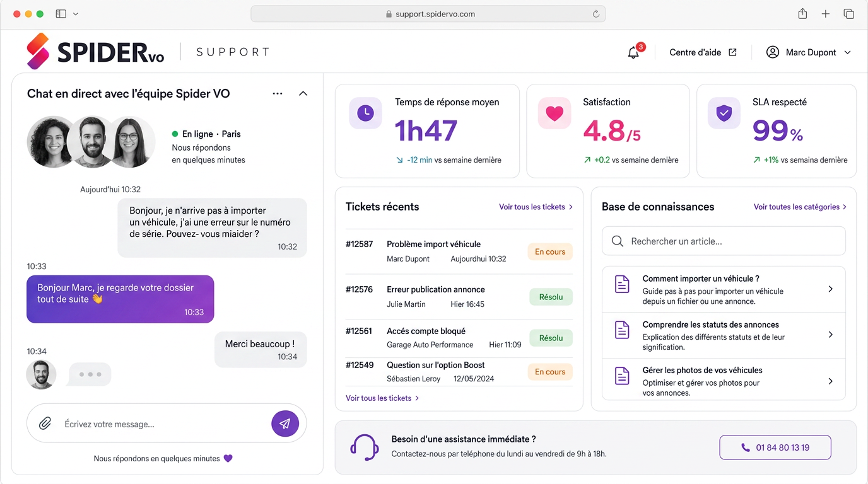868x484 pixels.
Task: Click the Résolu badge on ticket #12561
Action: pos(551,338)
